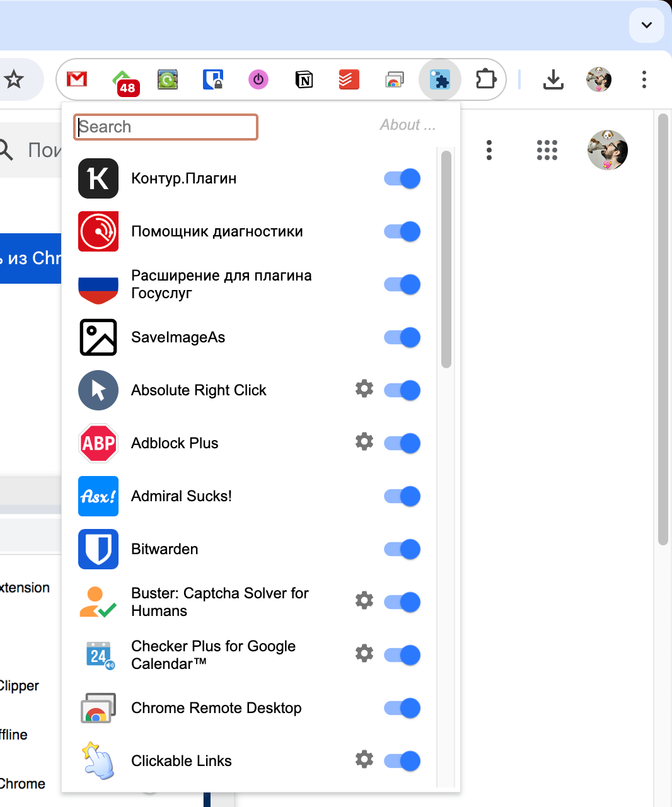Open Chrome Remote Desktop toolbar icon

395,79
